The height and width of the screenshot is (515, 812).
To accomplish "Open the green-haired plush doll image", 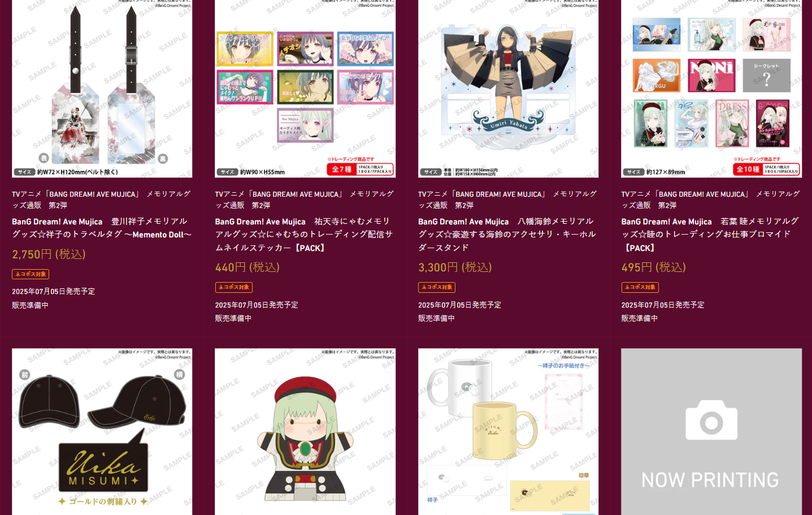I will [305, 431].
